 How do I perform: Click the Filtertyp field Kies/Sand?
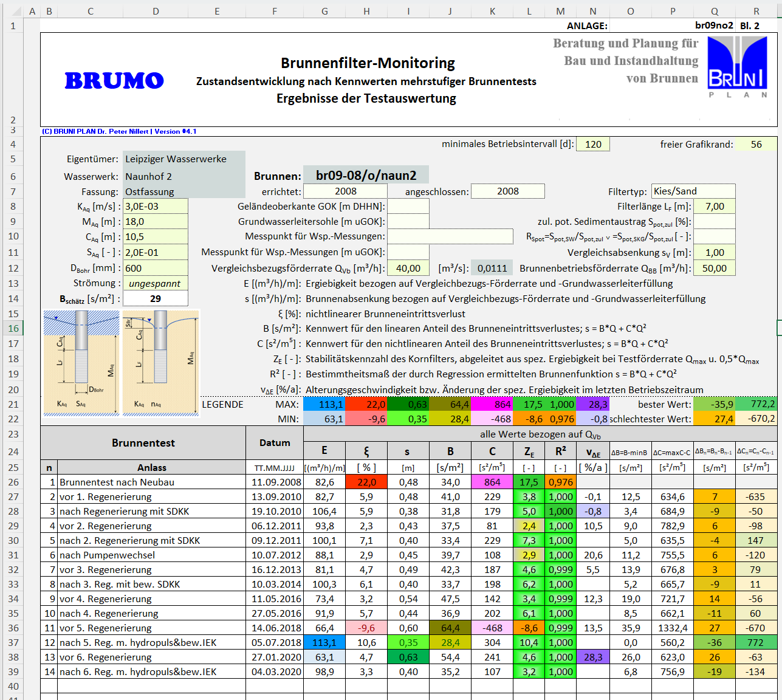pos(693,191)
